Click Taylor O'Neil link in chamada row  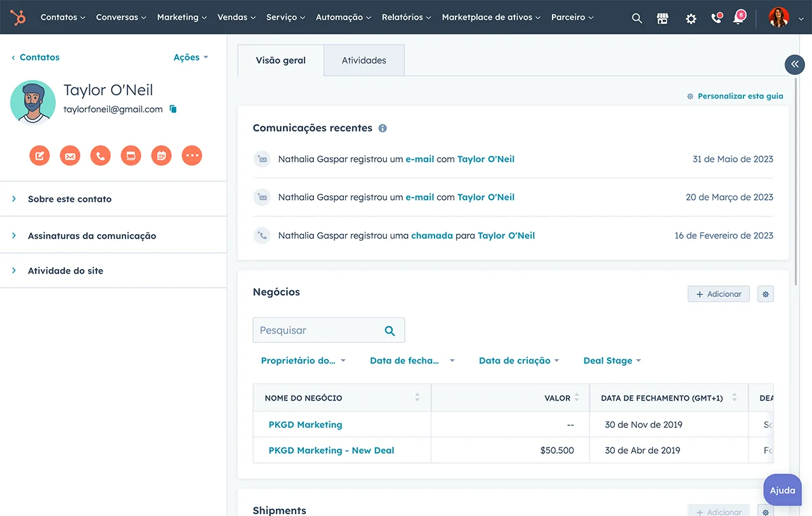pos(506,235)
